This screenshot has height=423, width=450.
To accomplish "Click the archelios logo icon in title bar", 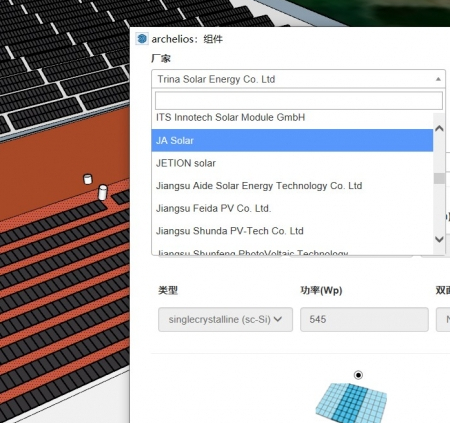I will [142, 39].
